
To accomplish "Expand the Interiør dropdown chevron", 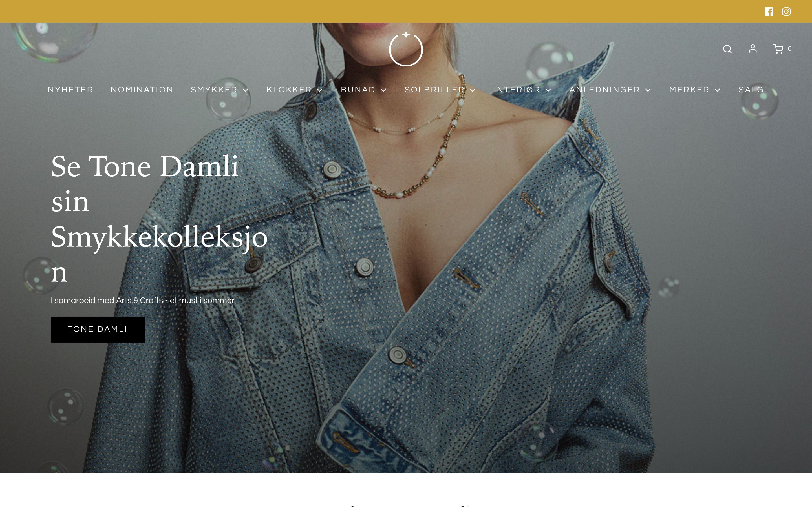I will click(x=548, y=90).
